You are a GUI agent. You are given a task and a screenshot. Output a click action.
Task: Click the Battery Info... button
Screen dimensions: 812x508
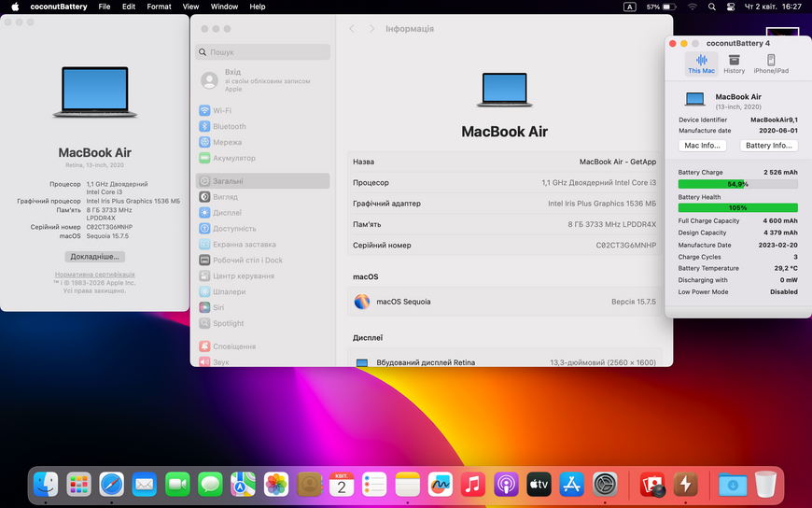point(768,146)
